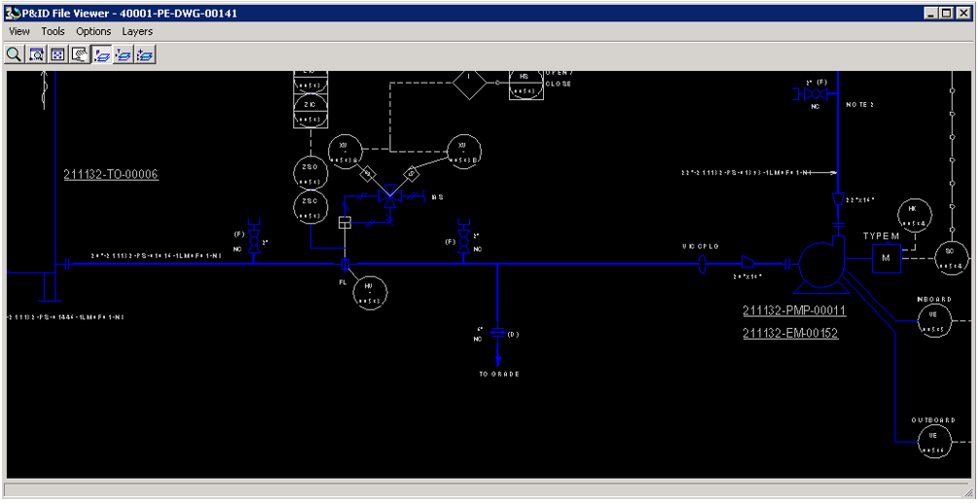Select the motor box labeled M

(x=886, y=258)
